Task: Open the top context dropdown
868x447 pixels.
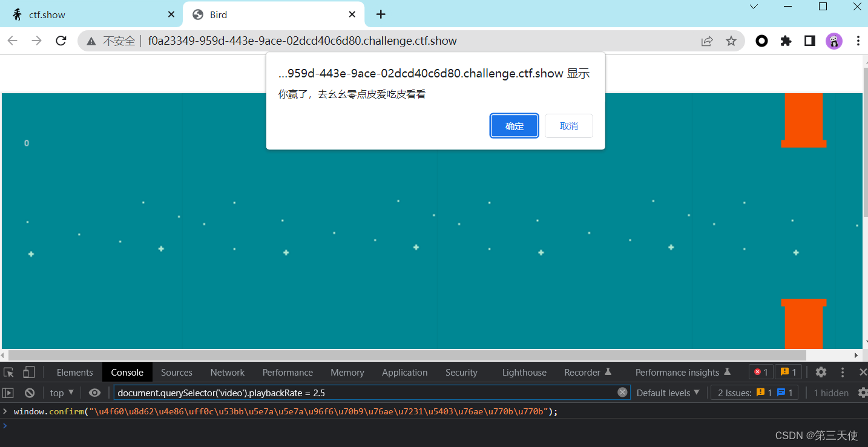Action: coord(62,393)
